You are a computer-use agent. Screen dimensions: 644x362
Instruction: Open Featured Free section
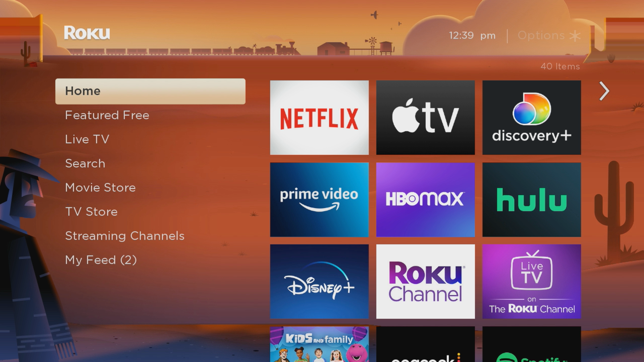pos(107,115)
